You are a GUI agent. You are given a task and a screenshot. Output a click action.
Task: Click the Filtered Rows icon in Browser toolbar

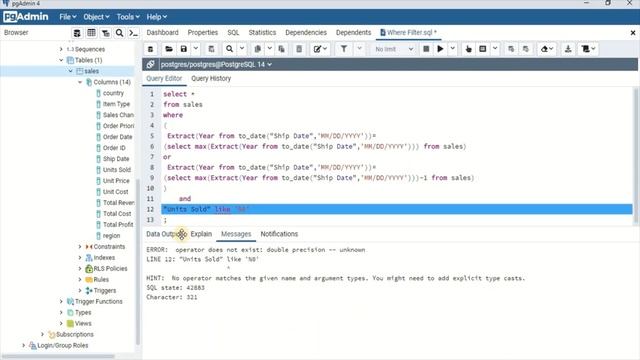(105, 33)
